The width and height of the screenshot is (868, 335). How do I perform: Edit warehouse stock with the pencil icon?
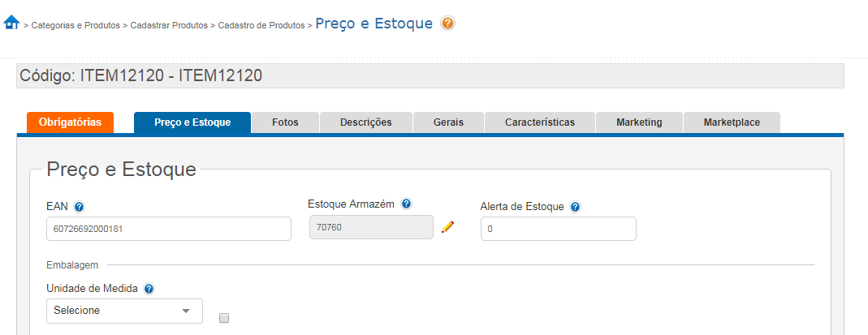pos(447,228)
